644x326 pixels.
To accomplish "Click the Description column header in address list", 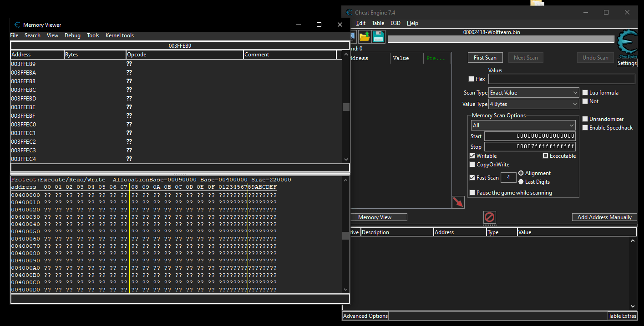I will [x=397, y=232].
